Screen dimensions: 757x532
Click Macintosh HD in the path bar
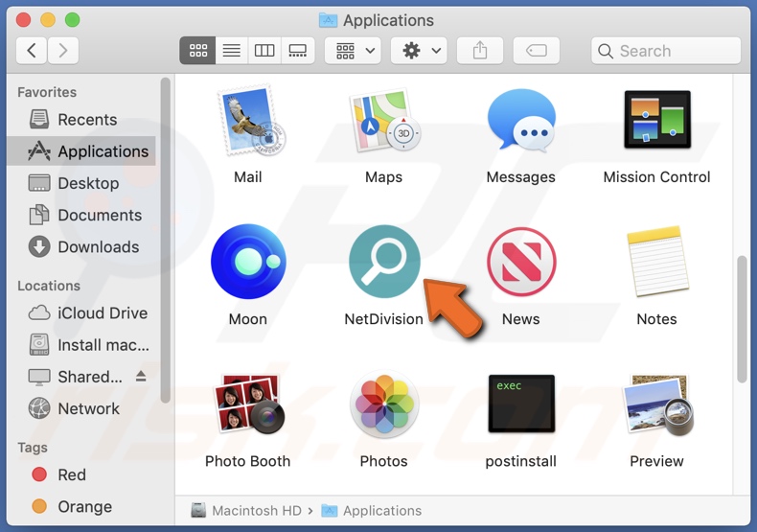(x=246, y=510)
